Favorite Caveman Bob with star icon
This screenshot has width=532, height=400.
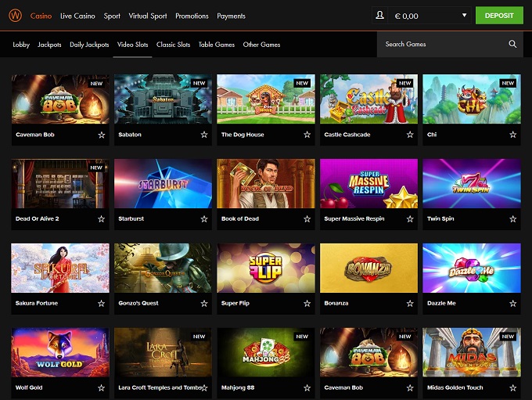click(101, 135)
